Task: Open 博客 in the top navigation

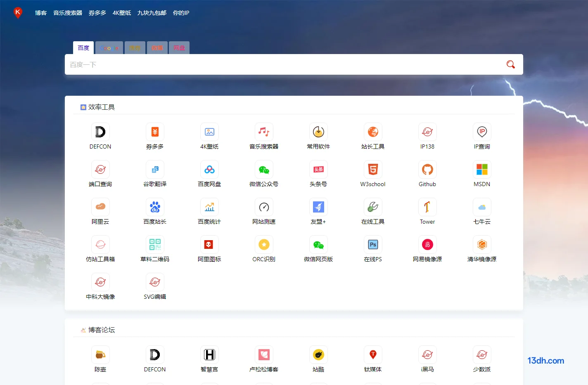Action: pyautogui.click(x=41, y=13)
